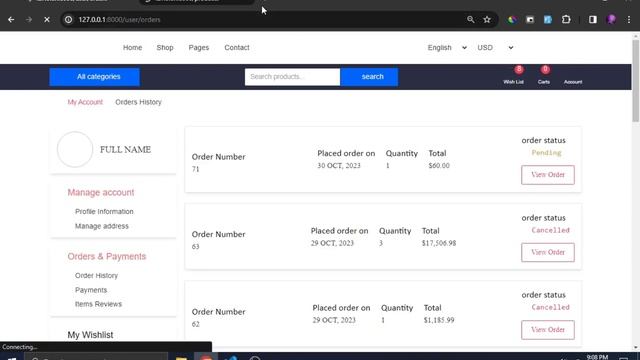View site information icon in address bar

[69, 20]
